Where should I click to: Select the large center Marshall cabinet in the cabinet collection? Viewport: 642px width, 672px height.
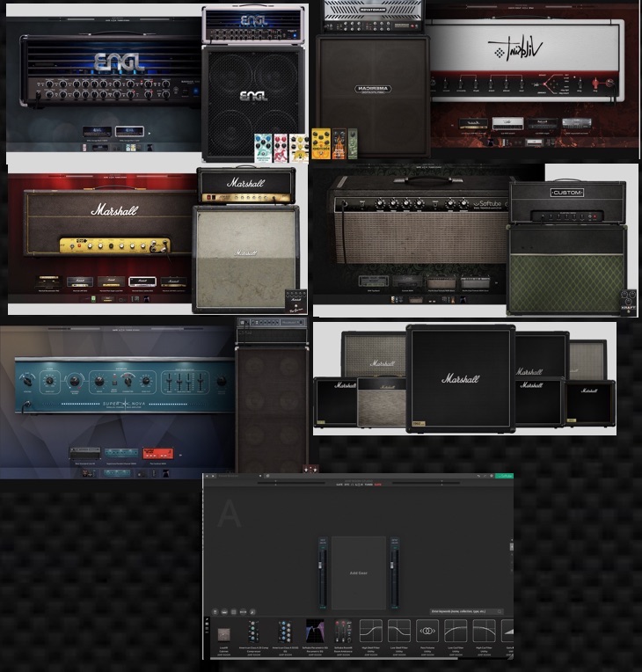pos(461,379)
